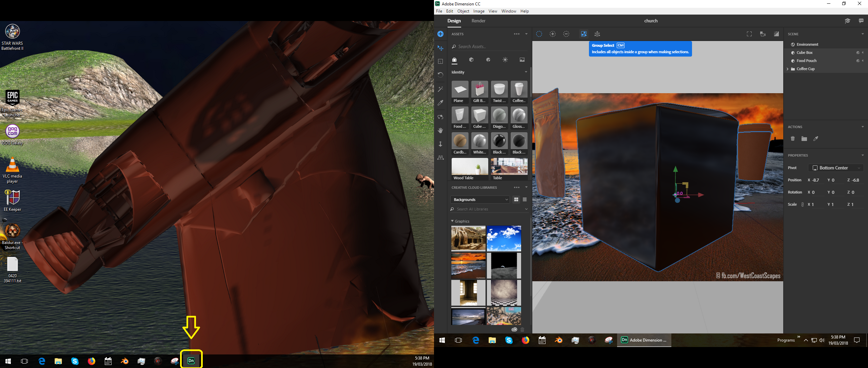Select the Dolly tool
The width and height of the screenshot is (868, 368).
click(440, 144)
